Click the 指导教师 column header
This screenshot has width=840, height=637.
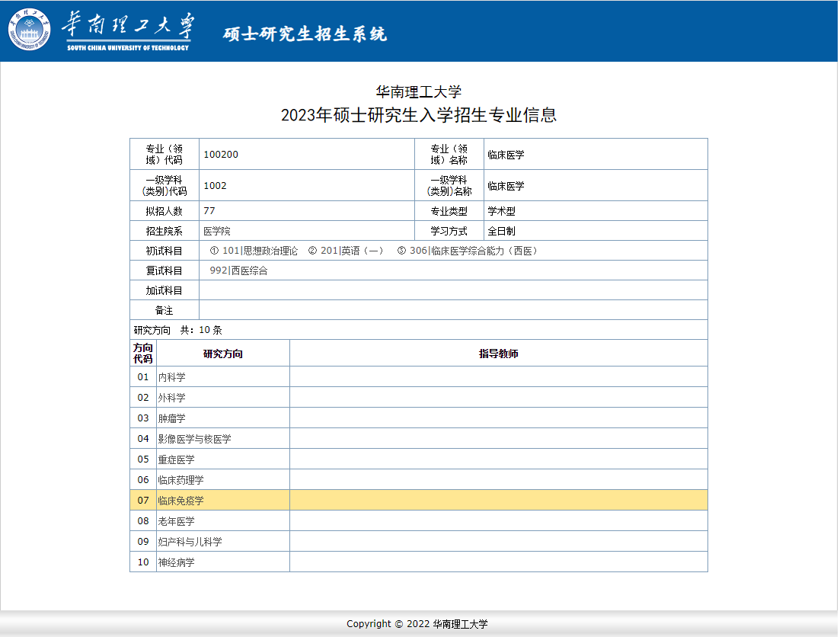(499, 354)
